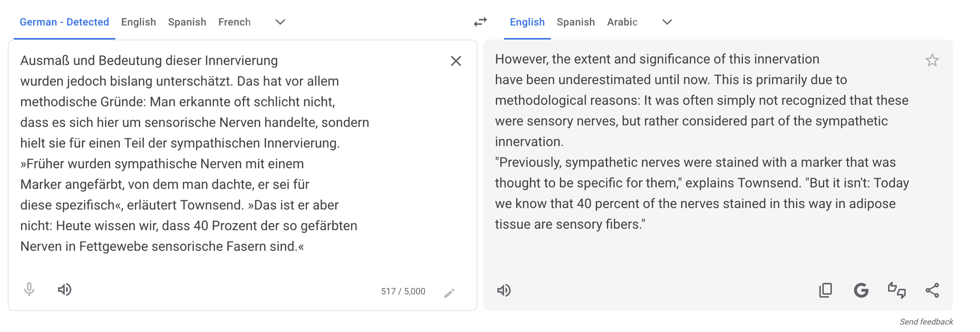The height and width of the screenshot is (332, 980).
Task: Change target language to Arabic
Action: [x=622, y=22]
